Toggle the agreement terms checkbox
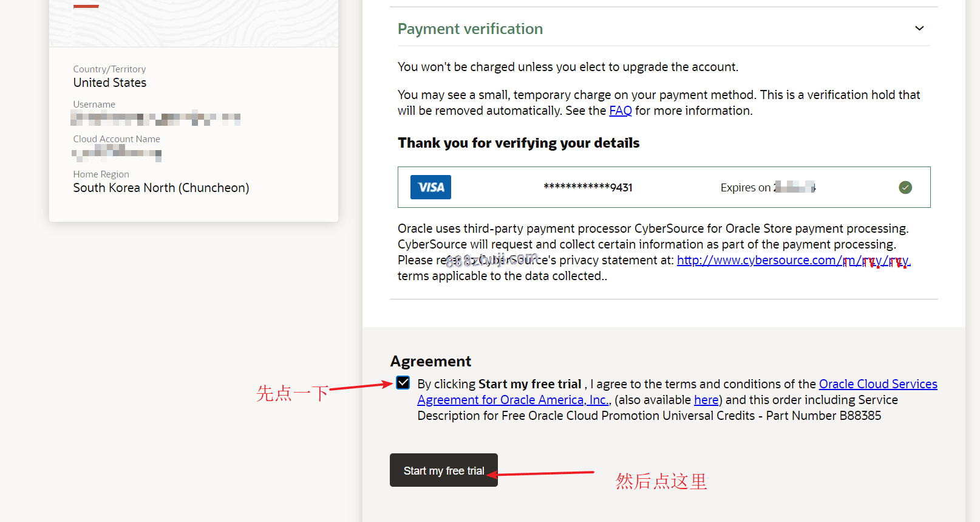Viewport: 980px width, 522px height. pyautogui.click(x=403, y=383)
